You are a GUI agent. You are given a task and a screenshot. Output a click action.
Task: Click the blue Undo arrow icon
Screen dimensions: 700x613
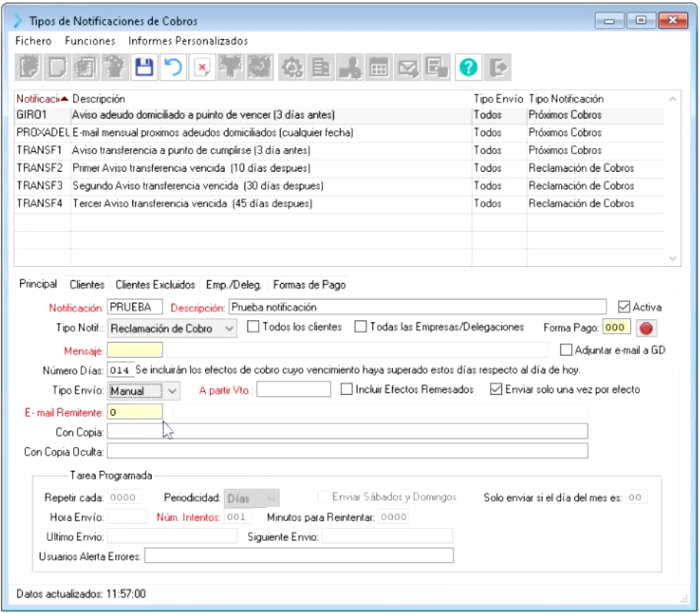[x=173, y=68]
